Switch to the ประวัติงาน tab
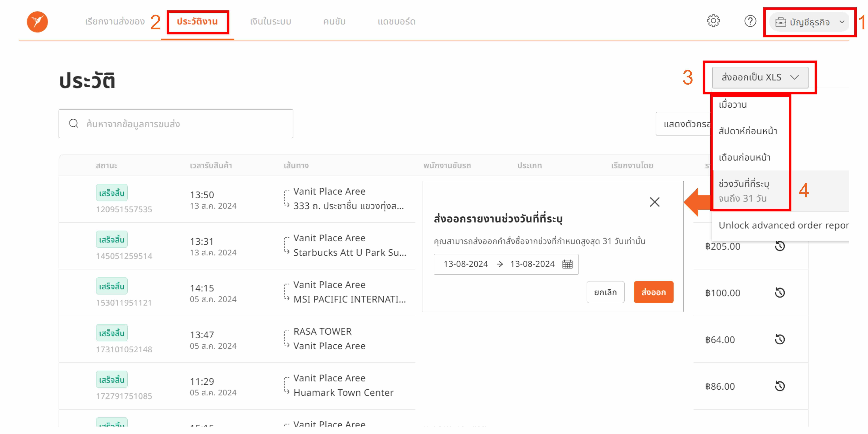This screenshot has height=434, width=868. [x=197, y=22]
